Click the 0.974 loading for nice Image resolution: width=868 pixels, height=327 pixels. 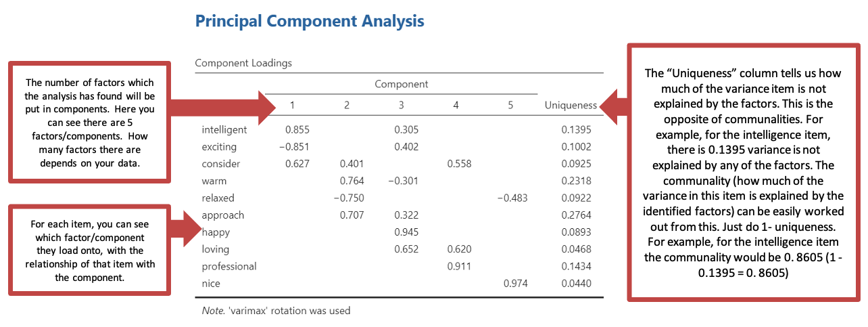pyautogui.click(x=515, y=284)
